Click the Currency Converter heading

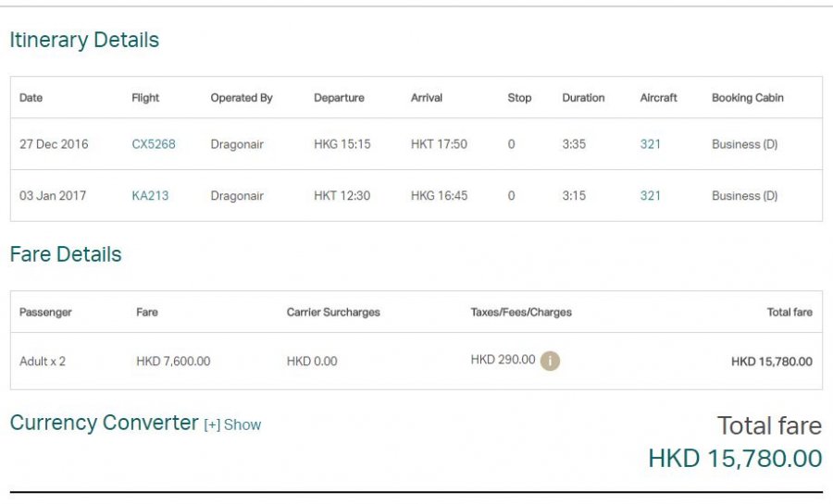tap(104, 423)
